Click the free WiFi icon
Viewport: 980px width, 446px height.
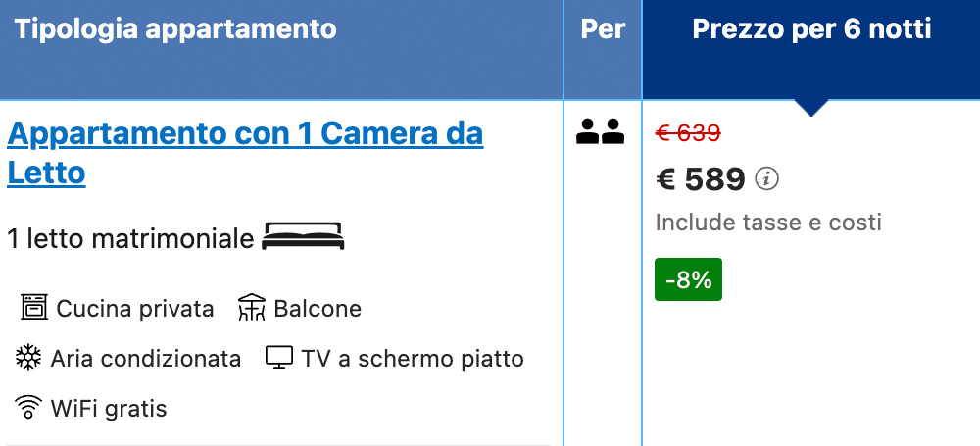(28, 407)
